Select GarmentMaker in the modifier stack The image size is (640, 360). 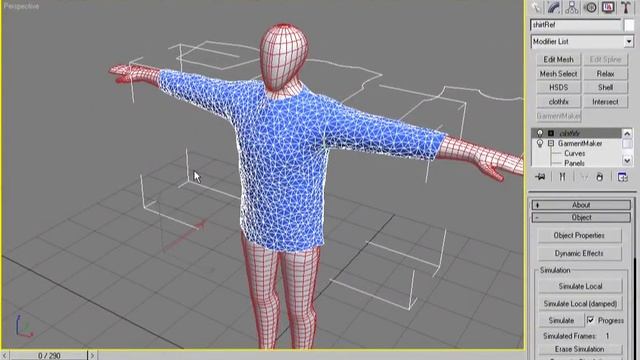click(x=580, y=143)
